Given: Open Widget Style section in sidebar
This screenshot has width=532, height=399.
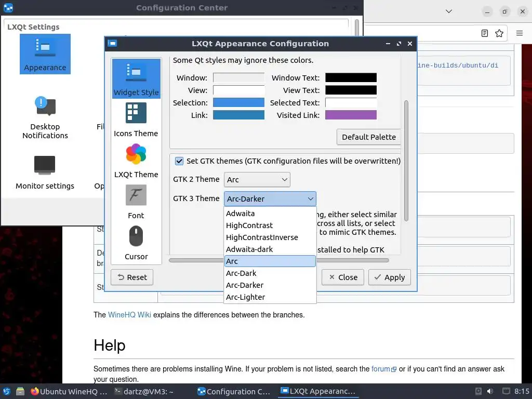Looking at the screenshot, I should click(136, 79).
